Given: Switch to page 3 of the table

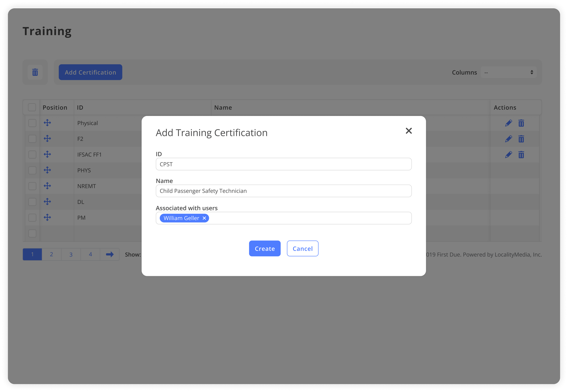Looking at the screenshot, I should pos(71,254).
